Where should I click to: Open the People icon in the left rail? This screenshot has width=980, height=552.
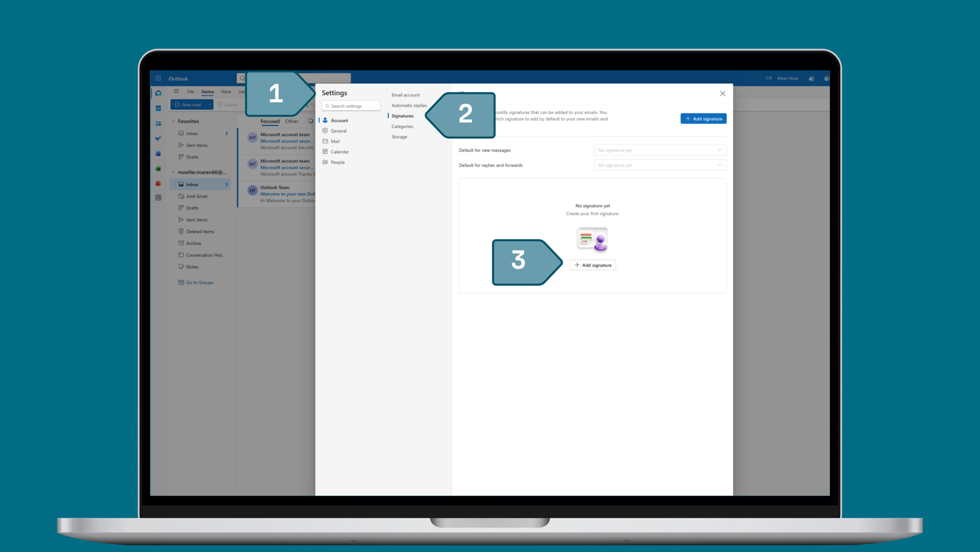pos(158,123)
